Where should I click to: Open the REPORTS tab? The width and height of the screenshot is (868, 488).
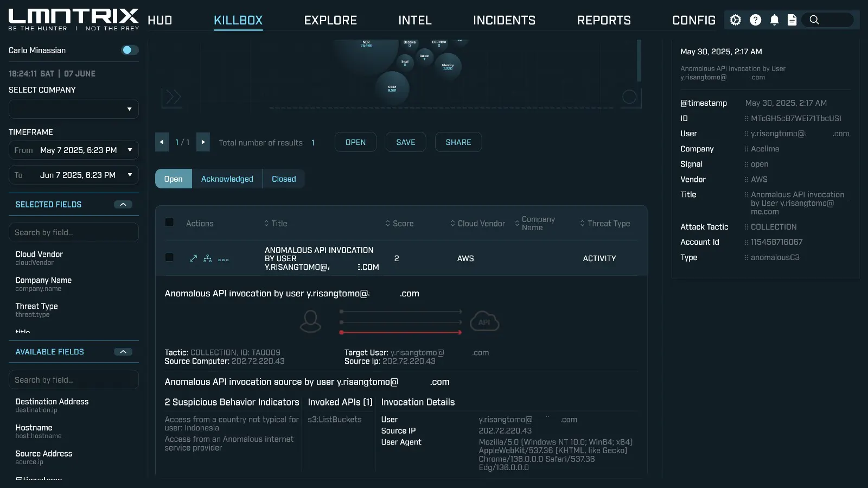point(604,21)
